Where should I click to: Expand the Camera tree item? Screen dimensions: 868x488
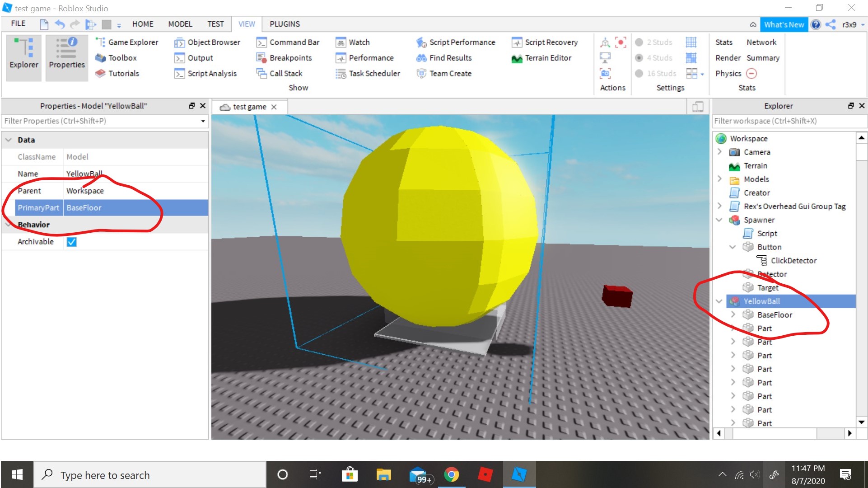[719, 152]
